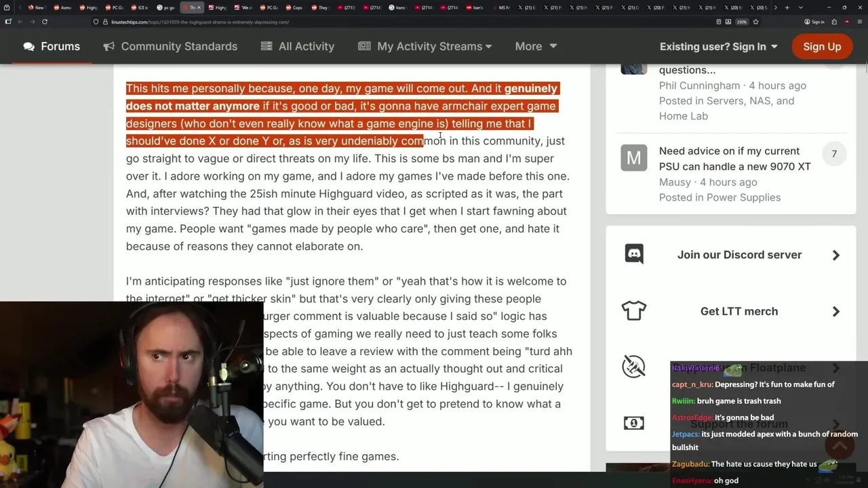Open Community Standards page
This screenshot has height=488, width=868.
pos(170,46)
